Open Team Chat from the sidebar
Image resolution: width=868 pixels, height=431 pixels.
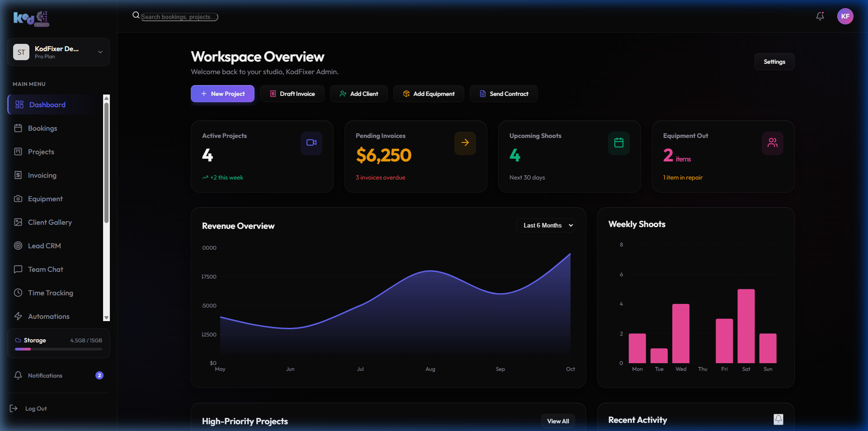[x=45, y=269]
